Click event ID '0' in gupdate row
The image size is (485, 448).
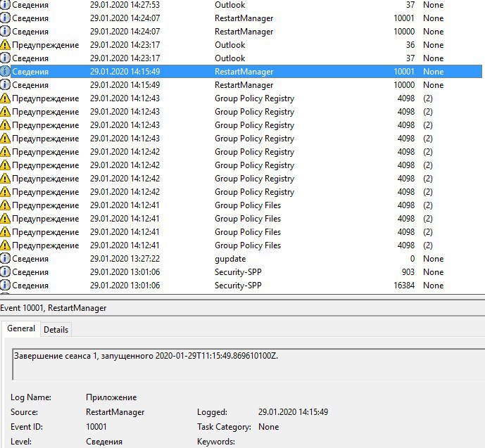coord(412,259)
